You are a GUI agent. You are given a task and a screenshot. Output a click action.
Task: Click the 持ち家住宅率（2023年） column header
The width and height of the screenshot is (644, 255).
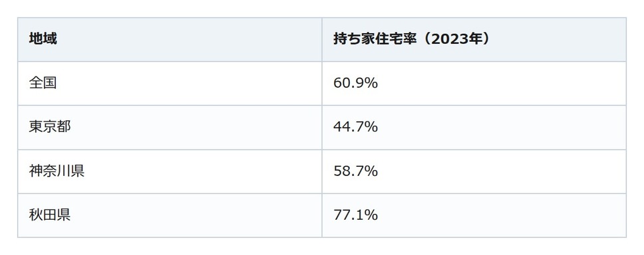click(x=474, y=39)
